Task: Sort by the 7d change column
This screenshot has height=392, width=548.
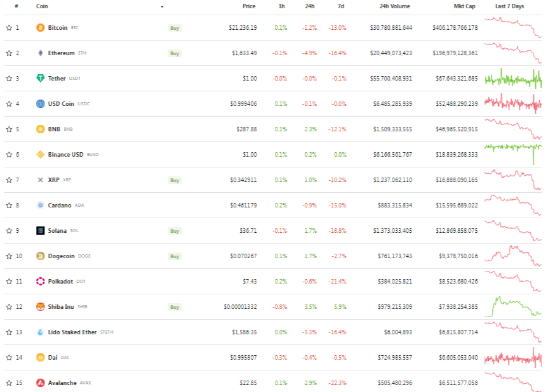Action: click(x=341, y=6)
